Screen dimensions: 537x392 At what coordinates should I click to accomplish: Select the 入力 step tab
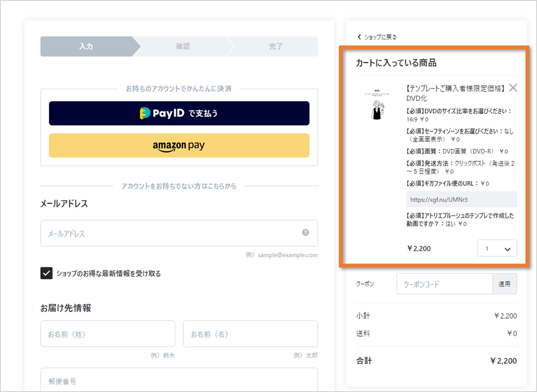[87, 46]
